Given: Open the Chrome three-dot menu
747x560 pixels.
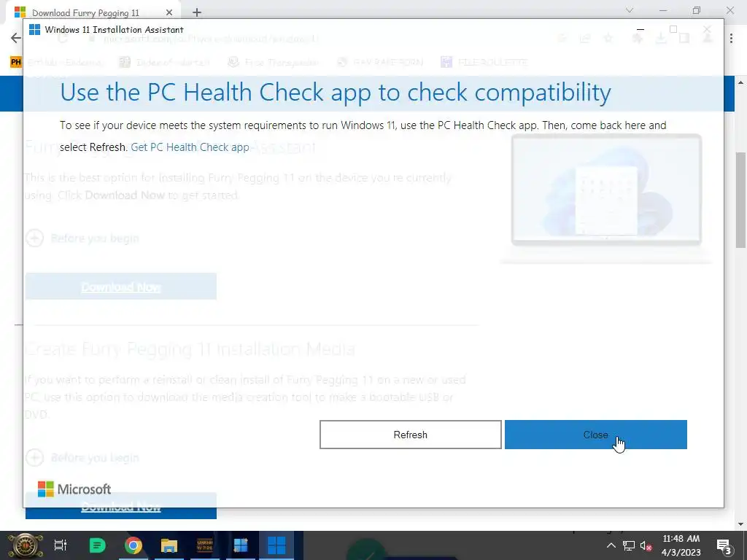Looking at the screenshot, I should [x=731, y=39].
